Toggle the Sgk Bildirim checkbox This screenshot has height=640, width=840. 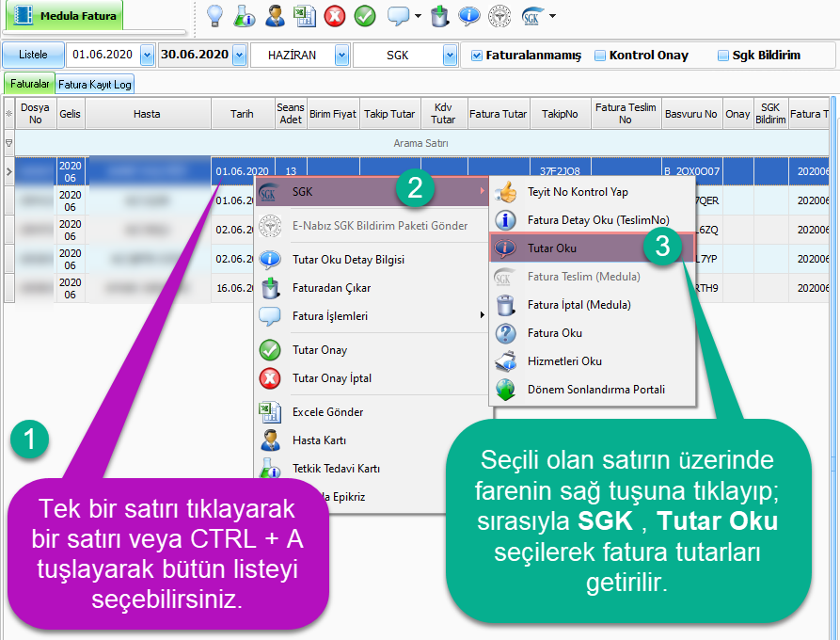tap(723, 56)
